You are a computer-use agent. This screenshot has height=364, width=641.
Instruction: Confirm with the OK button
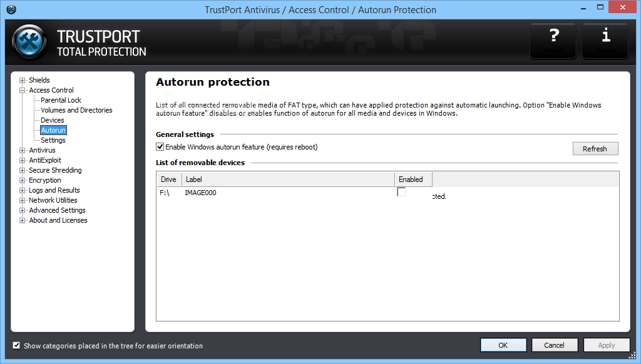[503, 345]
